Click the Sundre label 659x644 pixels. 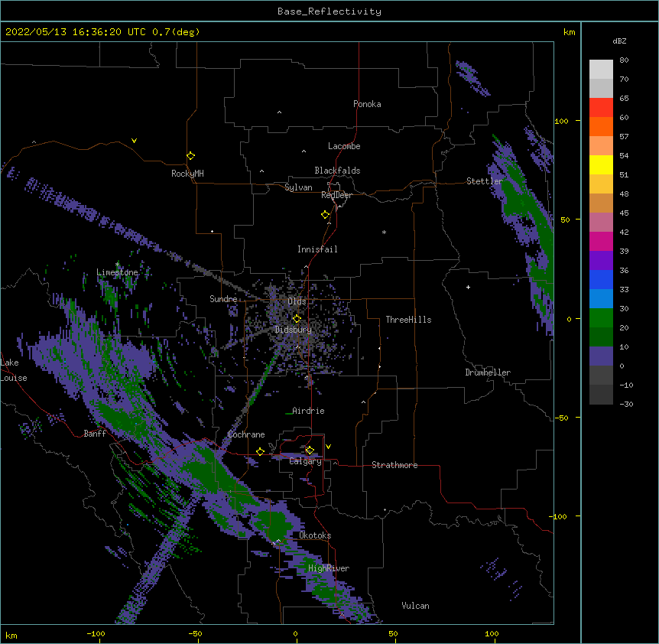tap(223, 299)
